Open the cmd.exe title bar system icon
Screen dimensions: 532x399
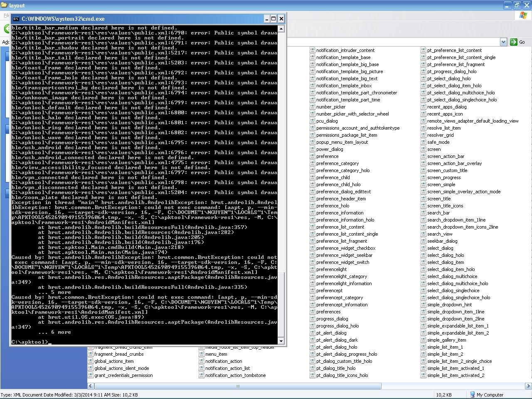pyautogui.click(x=15, y=19)
